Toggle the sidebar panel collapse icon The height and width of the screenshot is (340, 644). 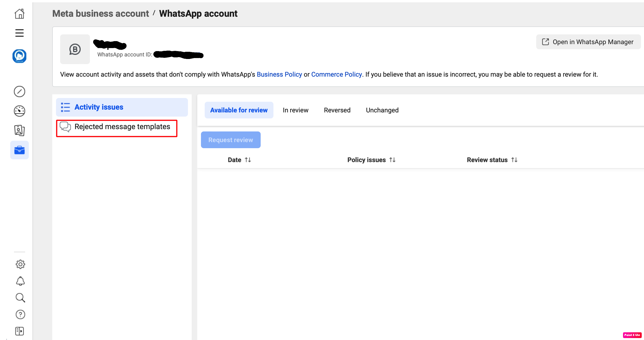pyautogui.click(x=19, y=331)
